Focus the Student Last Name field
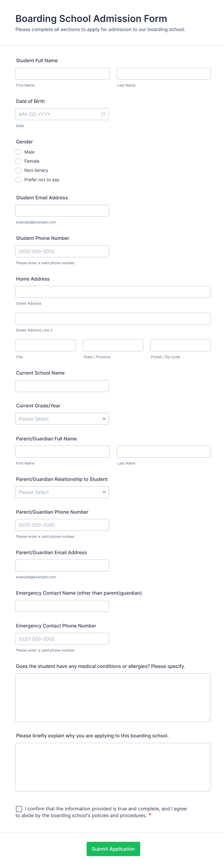This screenshot has width=224, height=868. click(163, 73)
